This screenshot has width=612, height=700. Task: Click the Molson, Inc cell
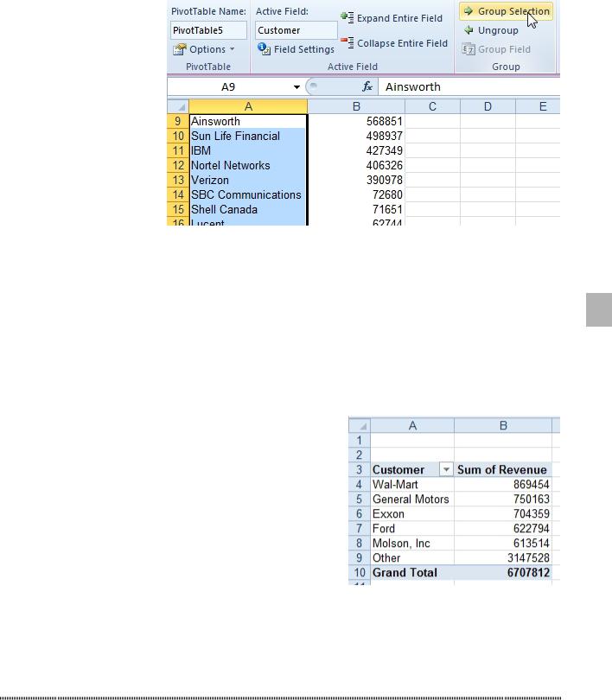(x=412, y=544)
